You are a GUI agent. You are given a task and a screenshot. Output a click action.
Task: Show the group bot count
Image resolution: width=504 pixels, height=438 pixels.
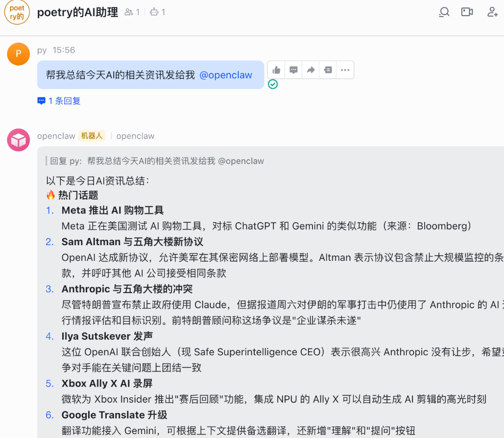[x=158, y=12]
